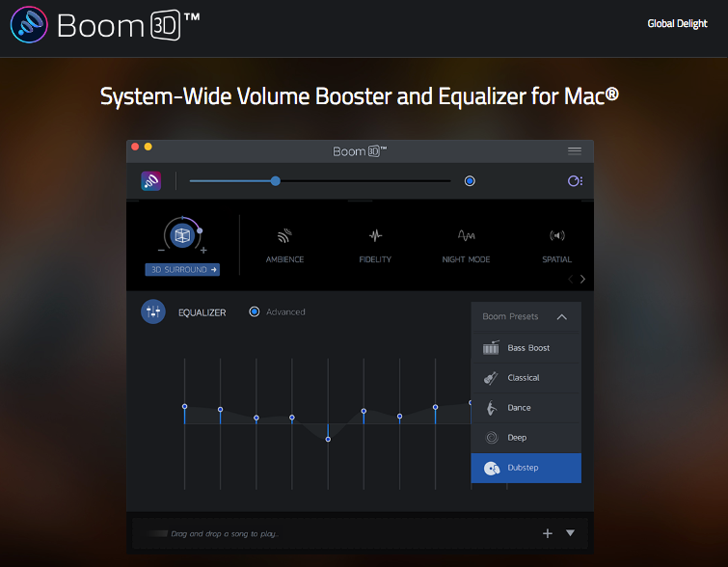The height and width of the screenshot is (567, 728).
Task: Decrease 3D surround intensity with minus
Action: 161,251
